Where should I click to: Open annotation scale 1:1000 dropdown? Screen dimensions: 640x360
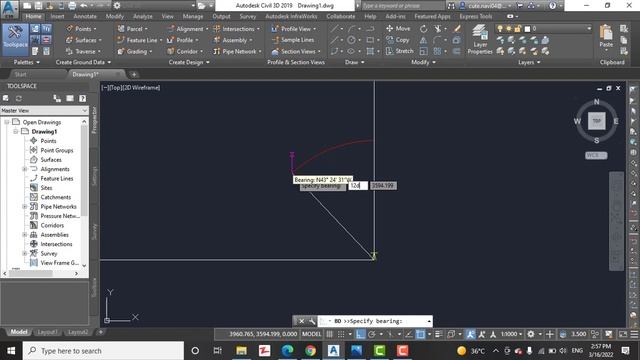[511, 334]
